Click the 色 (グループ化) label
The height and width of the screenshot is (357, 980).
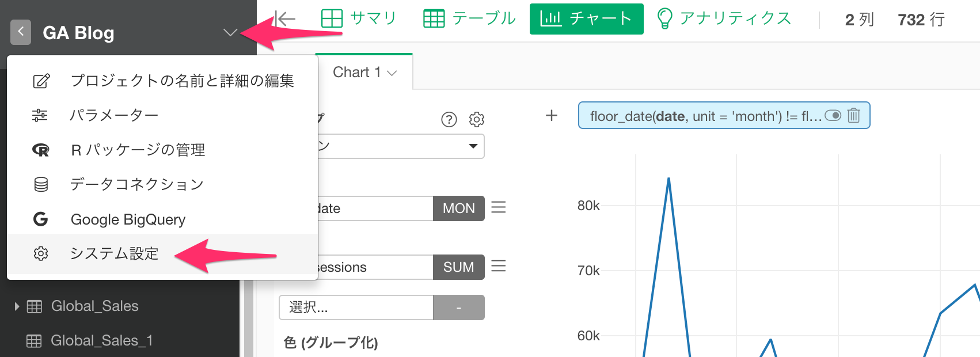[x=331, y=343]
